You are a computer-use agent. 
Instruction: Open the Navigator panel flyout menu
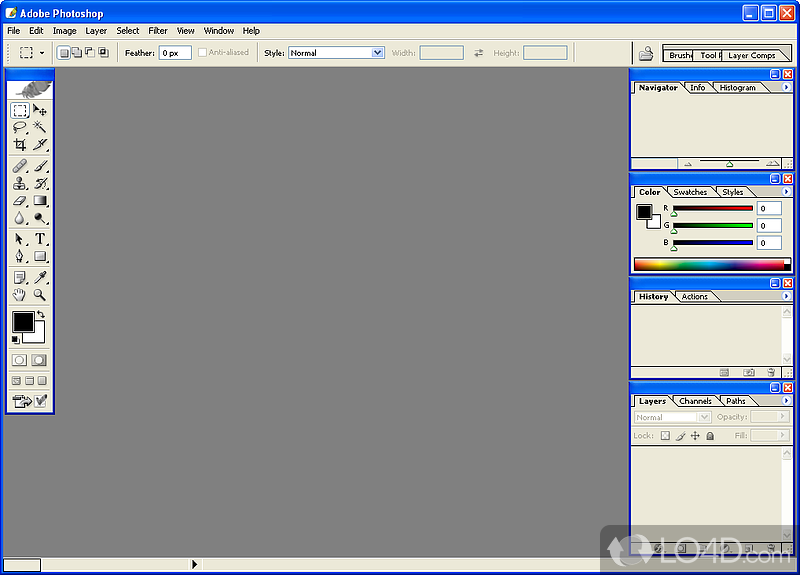coord(786,88)
